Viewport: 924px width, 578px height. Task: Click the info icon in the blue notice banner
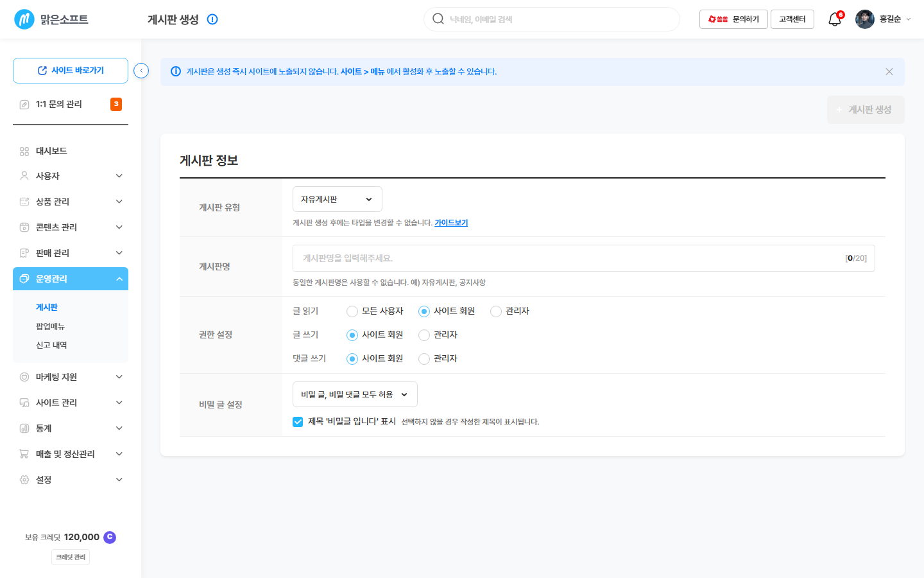pyautogui.click(x=175, y=71)
